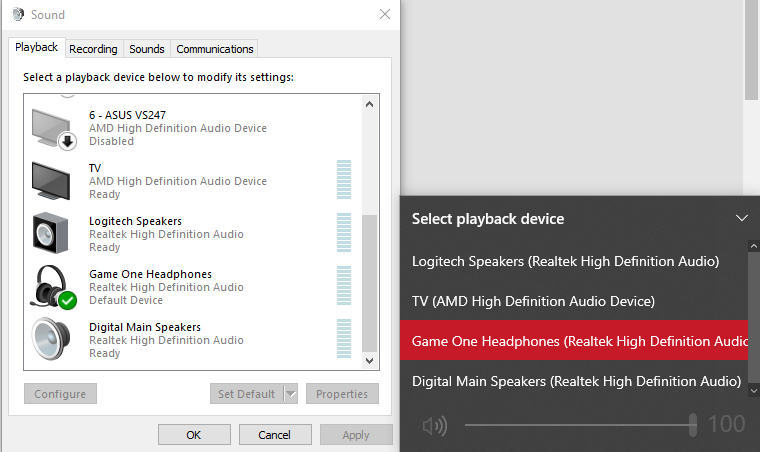This screenshot has width=760, height=452.
Task: Choose Game One Headphones in flyout
Action: (x=574, y=340)
